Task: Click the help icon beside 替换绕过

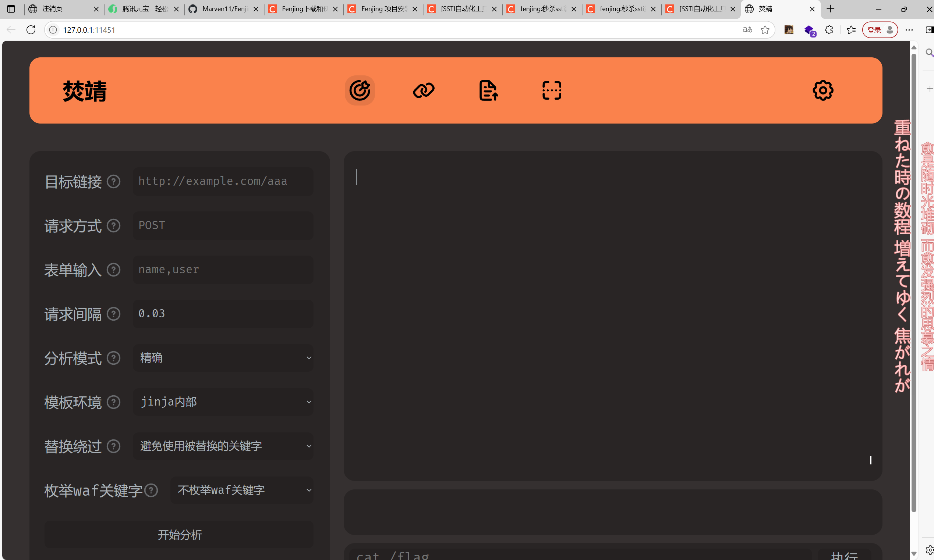Action: (113, 446)
